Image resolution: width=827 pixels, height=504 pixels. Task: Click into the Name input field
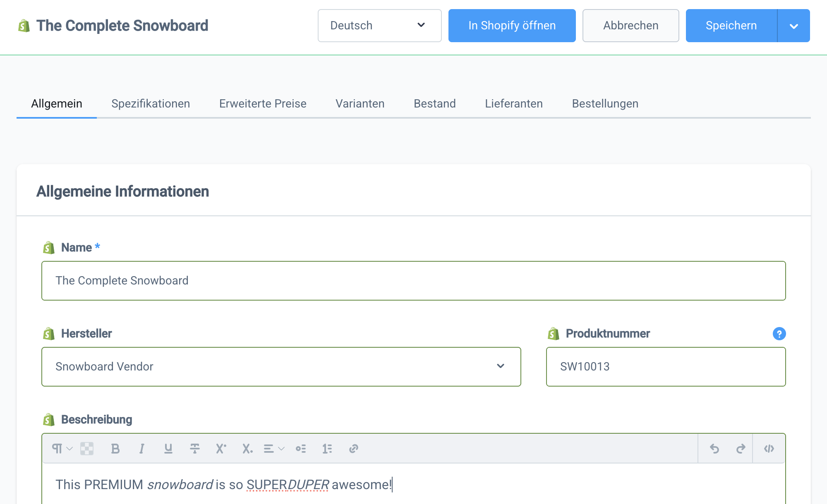tap(413, 281)
